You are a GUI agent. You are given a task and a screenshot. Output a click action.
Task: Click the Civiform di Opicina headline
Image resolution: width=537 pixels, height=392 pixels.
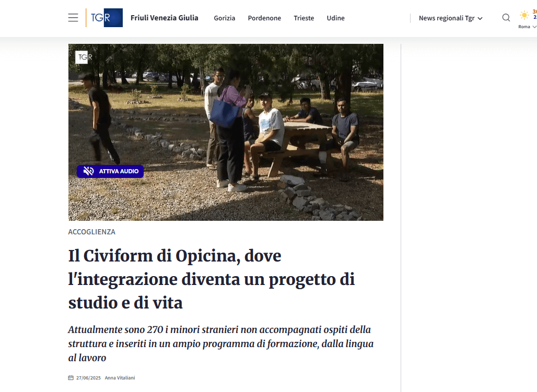pos(212,279)
